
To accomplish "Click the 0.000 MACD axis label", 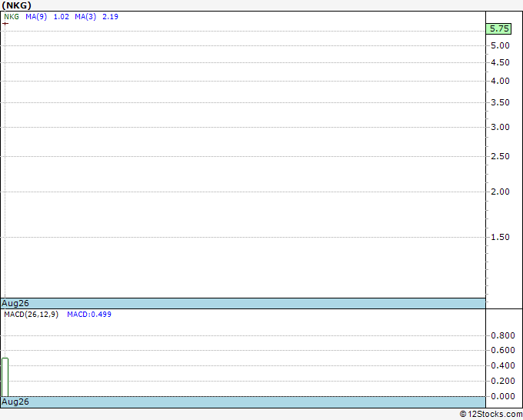I will tap(503, 396).
